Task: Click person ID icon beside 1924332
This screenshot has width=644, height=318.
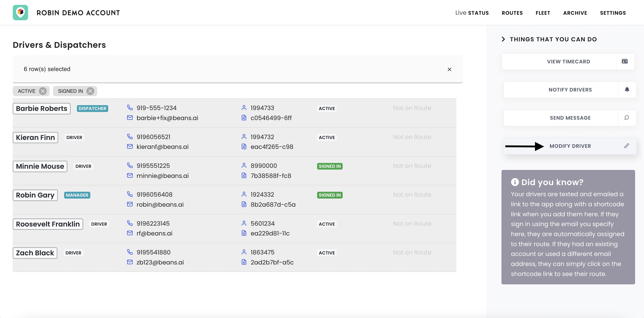Action: pyautogui.click(x=244, y=194)
